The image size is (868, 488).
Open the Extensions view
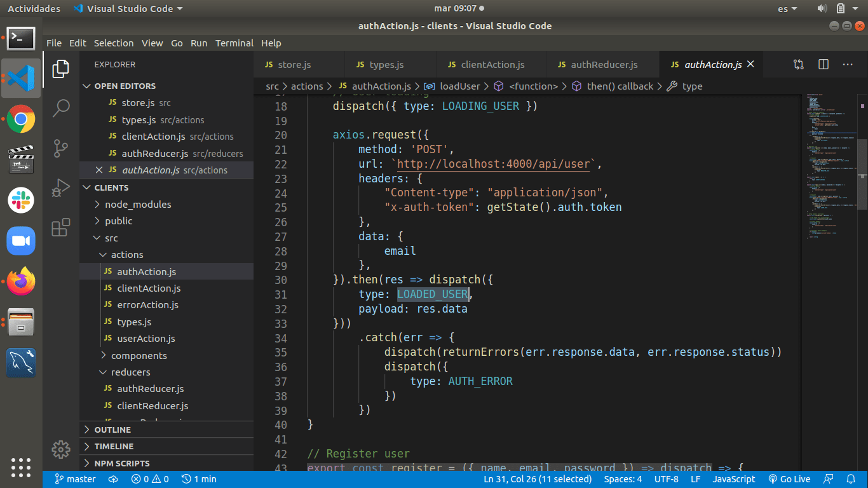click(x=61, y=227)
